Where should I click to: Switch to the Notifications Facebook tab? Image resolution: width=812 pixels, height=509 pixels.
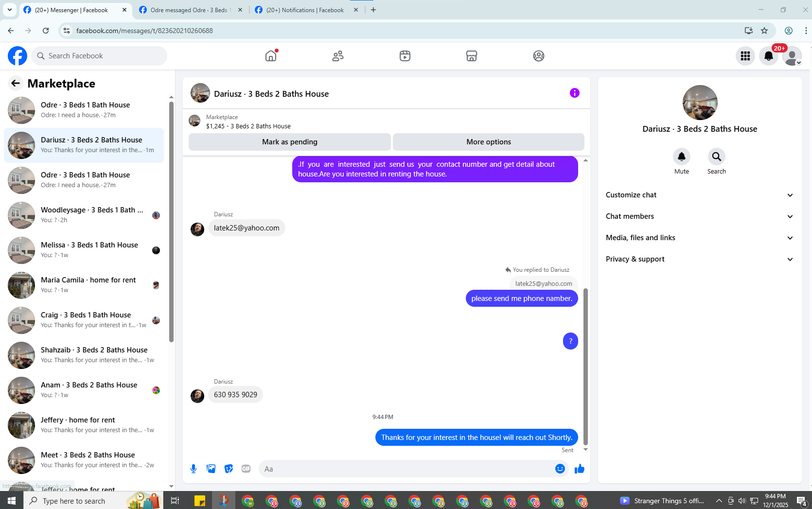coord(306,10)
